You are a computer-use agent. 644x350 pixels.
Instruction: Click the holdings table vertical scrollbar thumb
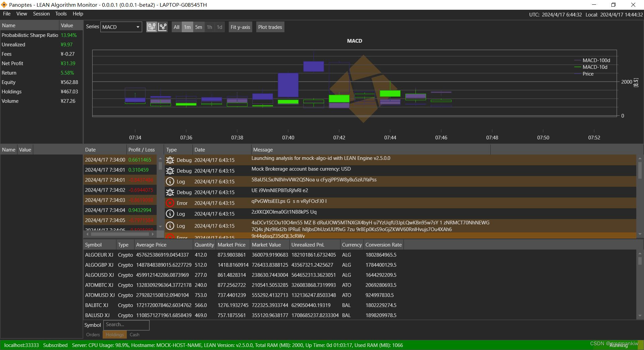coord(640,261)
